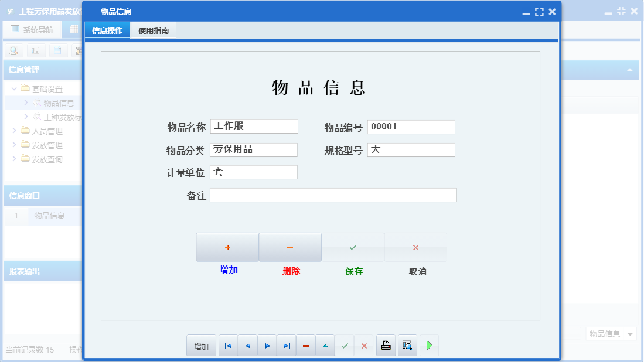Viewport: 644px width, 362px height.
Task: Expand the 人员管理 folder
Action: click(x=13, y=131)
